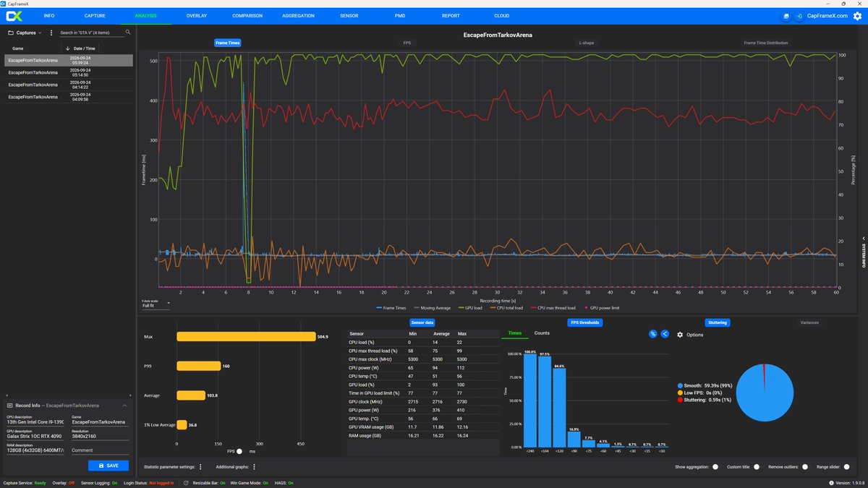Switch to the PMD tab
Viewport: 868px width, 488px height.
tap(400, 15)
